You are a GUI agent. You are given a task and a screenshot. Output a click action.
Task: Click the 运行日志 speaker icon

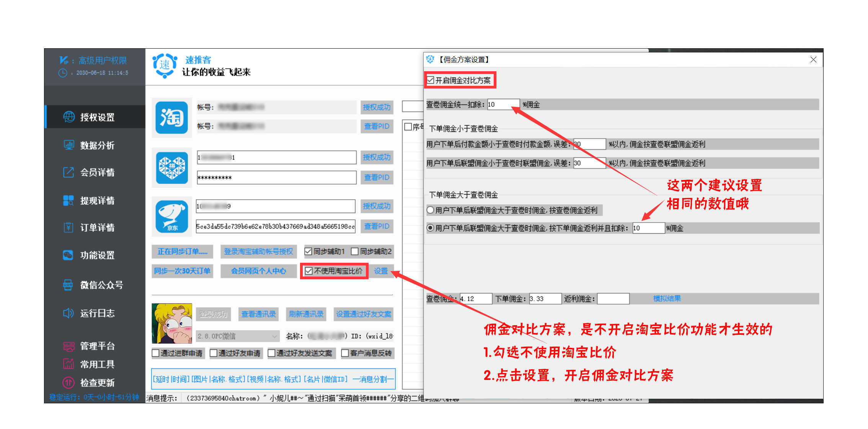click(x=68, y=313)
